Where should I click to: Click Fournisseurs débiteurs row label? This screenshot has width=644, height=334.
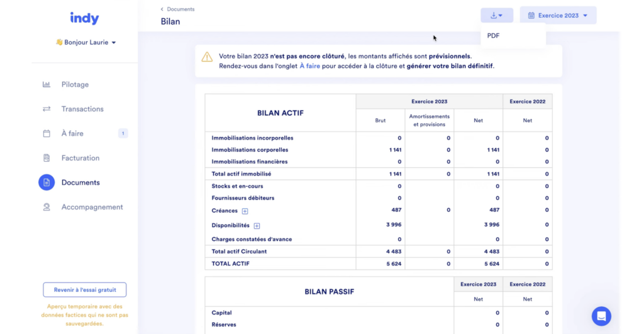[x=243, y=198]
